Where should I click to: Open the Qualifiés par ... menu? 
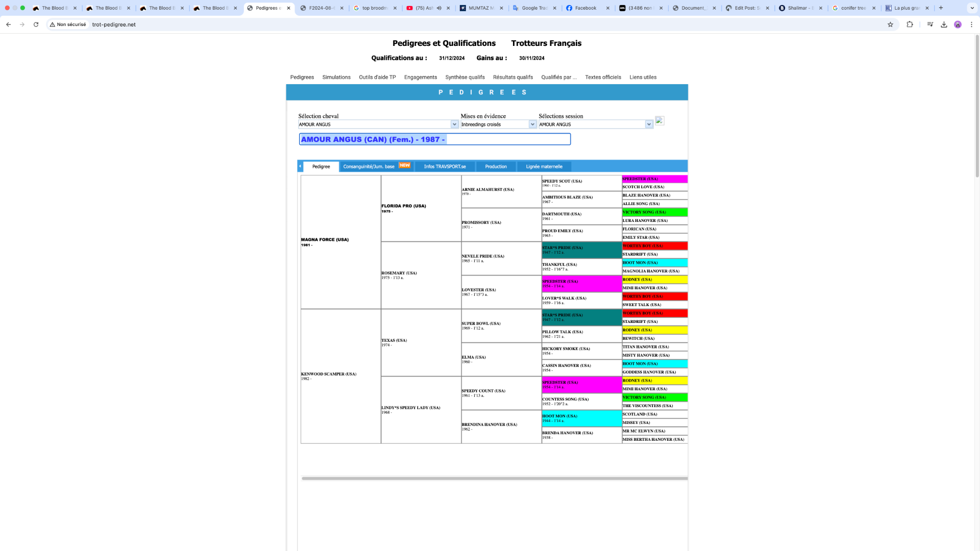pyautogui.click(x=559, y=78)
